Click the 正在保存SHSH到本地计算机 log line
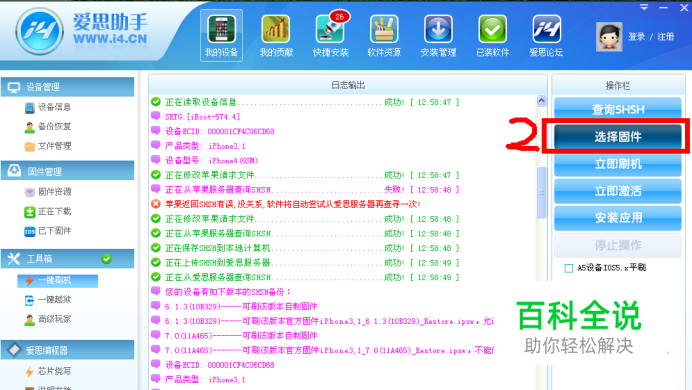 click(x=312, y=248)
